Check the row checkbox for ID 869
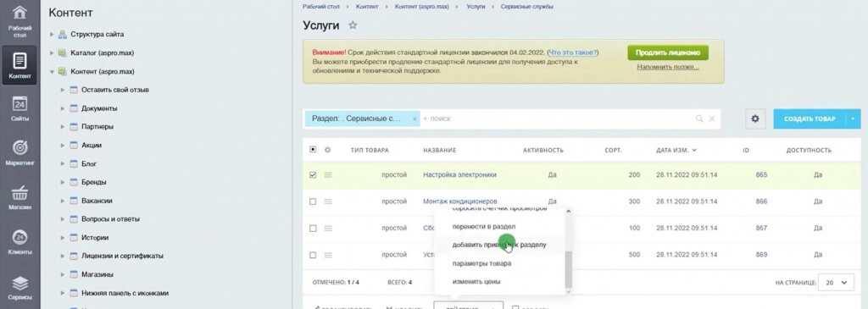 pyautogui.click(x=313, y=255)
